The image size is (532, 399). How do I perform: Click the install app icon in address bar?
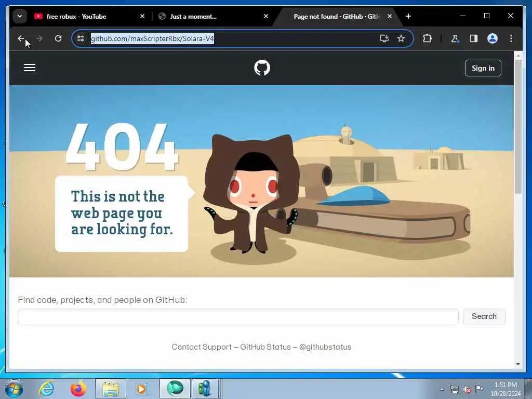(x=384, y=38)
